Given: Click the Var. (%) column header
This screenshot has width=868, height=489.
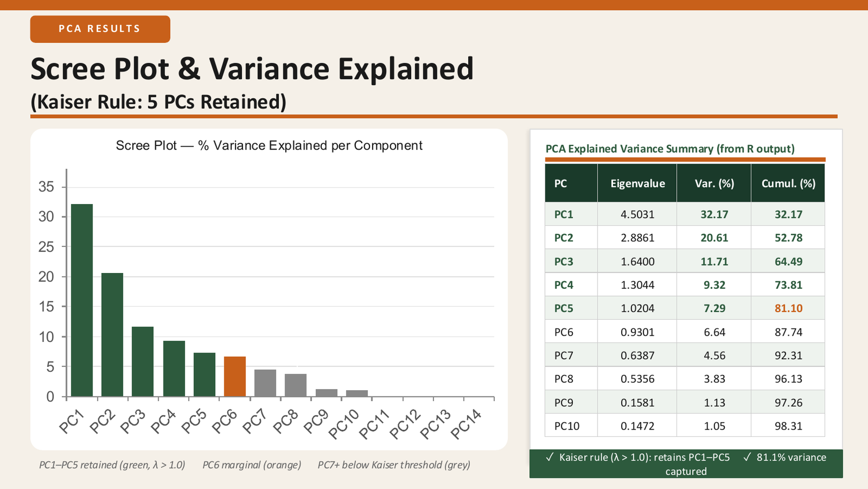Looking at the screenshot, I should [x=714, y=183].
